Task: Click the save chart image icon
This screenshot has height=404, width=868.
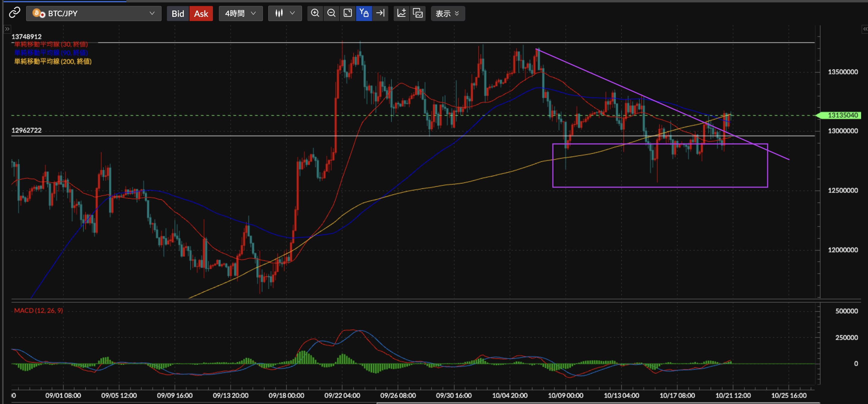Action: (418, 13)
